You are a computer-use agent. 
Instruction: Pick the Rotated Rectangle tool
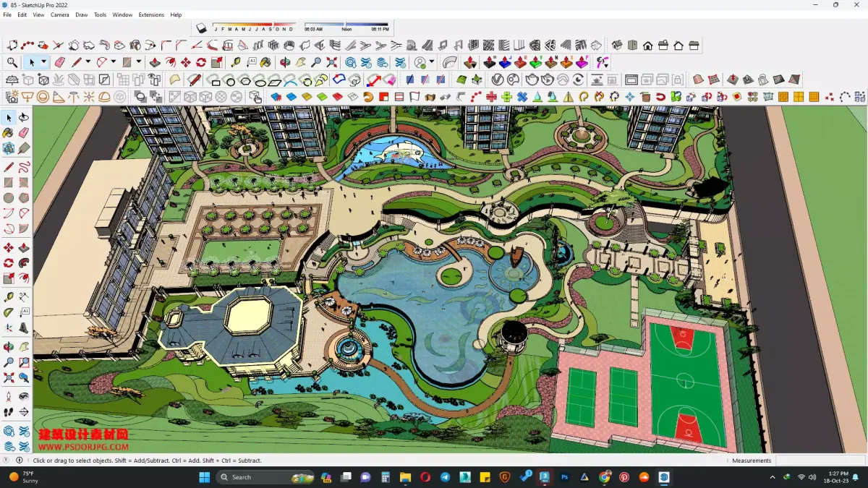click(24, 182)
